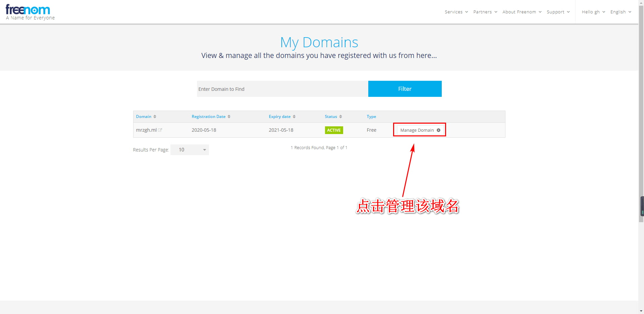Open the Services menu
This screenshot has height=314, width=644.
pyautogui.click(x=456, y=12)
